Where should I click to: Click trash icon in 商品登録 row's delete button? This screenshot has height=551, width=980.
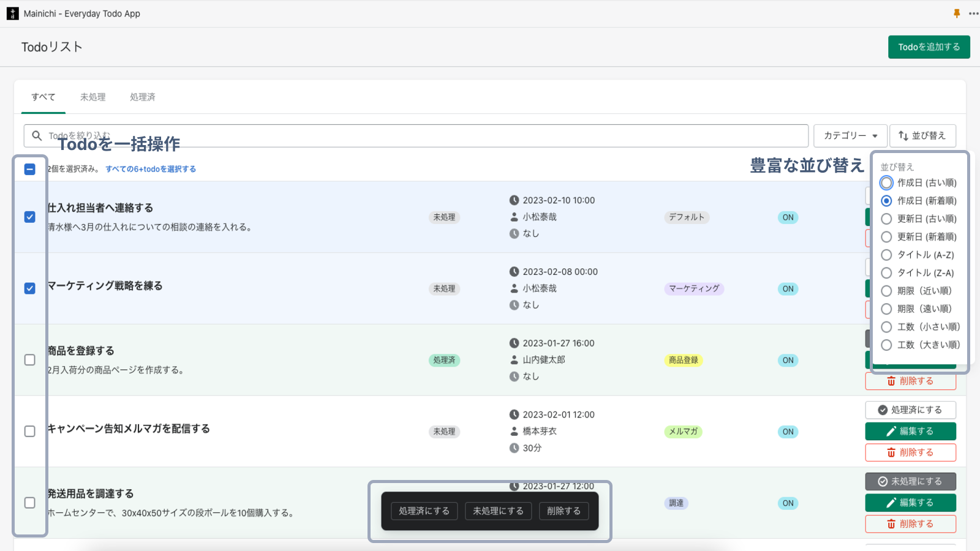tap(891, 381)
